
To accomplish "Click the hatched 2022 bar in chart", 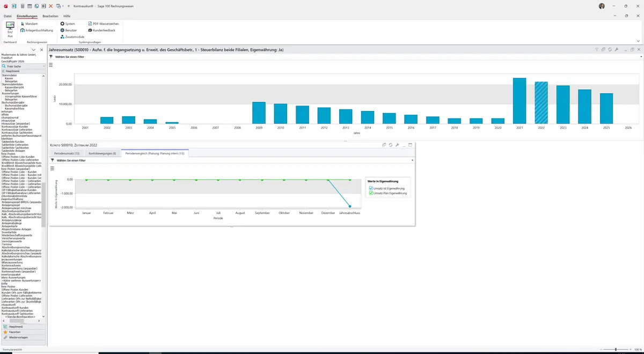I will coord(541,102).
